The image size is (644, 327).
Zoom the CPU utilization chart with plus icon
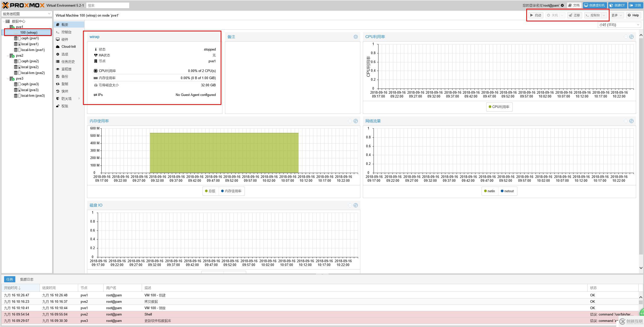[631, 37]
